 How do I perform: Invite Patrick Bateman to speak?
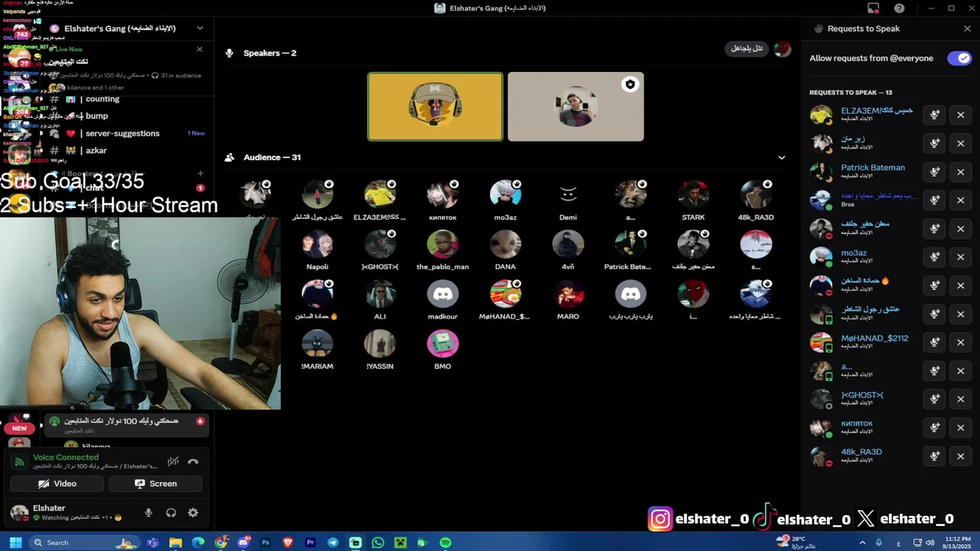point(934,171)
